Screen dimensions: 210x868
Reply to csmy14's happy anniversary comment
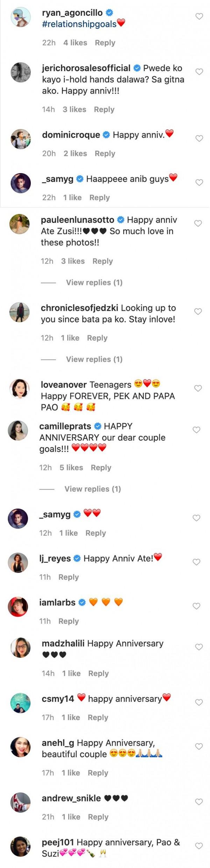click(x=98, y=717)
